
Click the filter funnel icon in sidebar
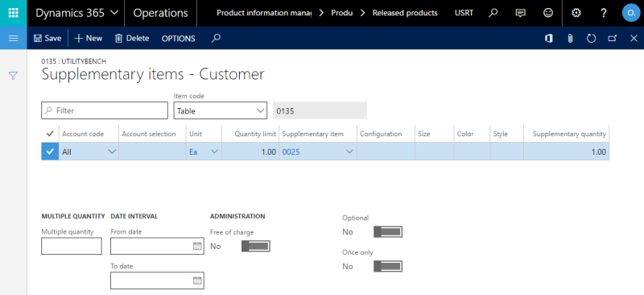(13, 76)
